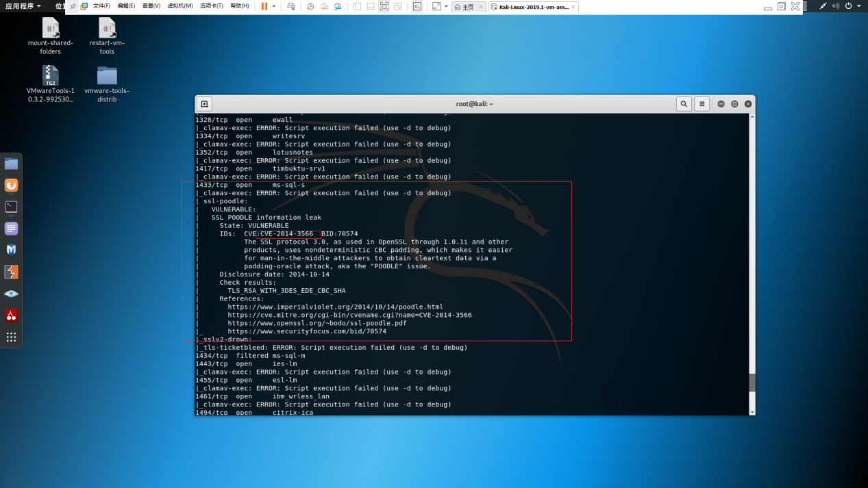Image resolution: width=868 pixels, height=488 pixels.
Task: Launch Maltego from the dock
Action: pyautogui.click(x=11, y=251)
